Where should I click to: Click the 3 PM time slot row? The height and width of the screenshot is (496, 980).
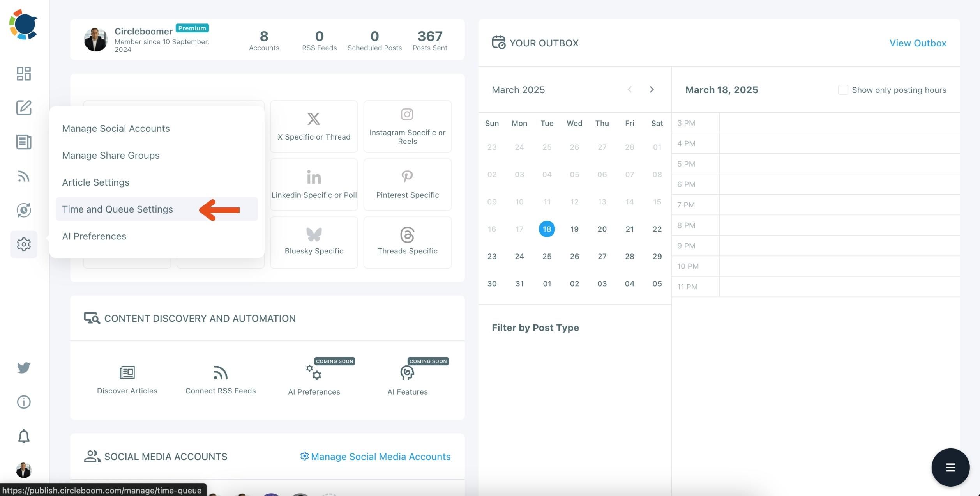pyautogui.click(x=816, y=123)
